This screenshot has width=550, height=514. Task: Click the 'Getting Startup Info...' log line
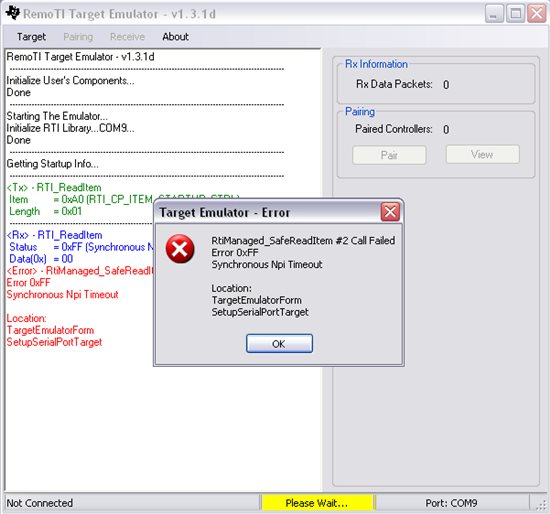pos(53,164)
